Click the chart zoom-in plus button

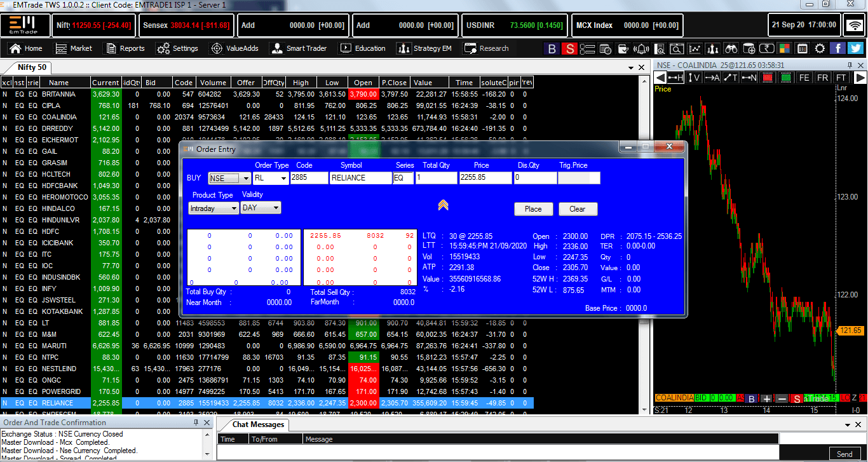click(767, 398)
